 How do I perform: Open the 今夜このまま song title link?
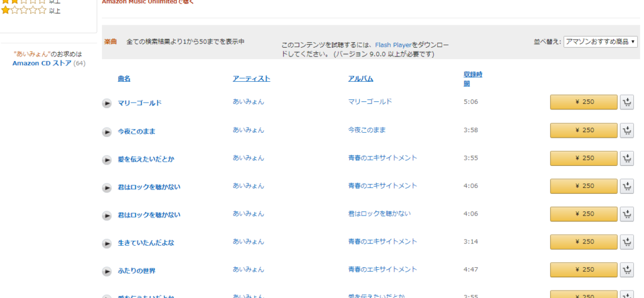[x=136, y=131]
